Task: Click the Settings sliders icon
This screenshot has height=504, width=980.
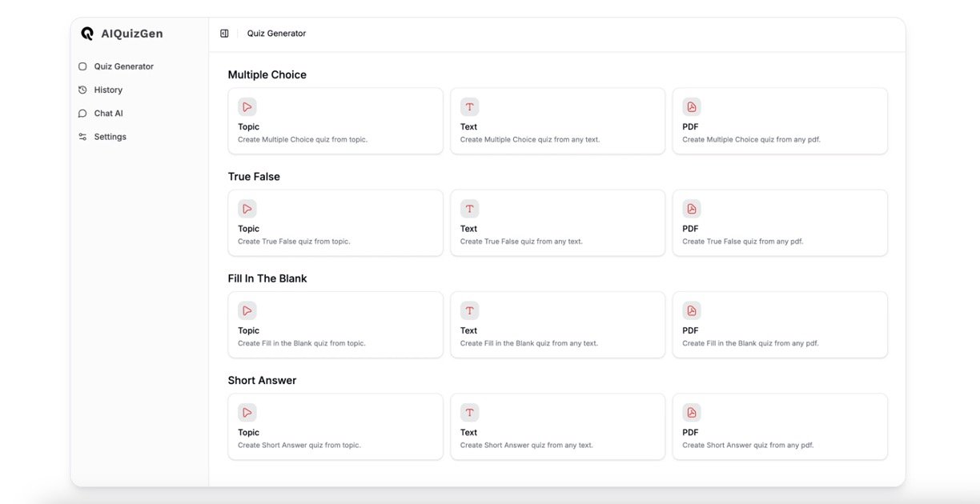Action: tap(82, 137)
